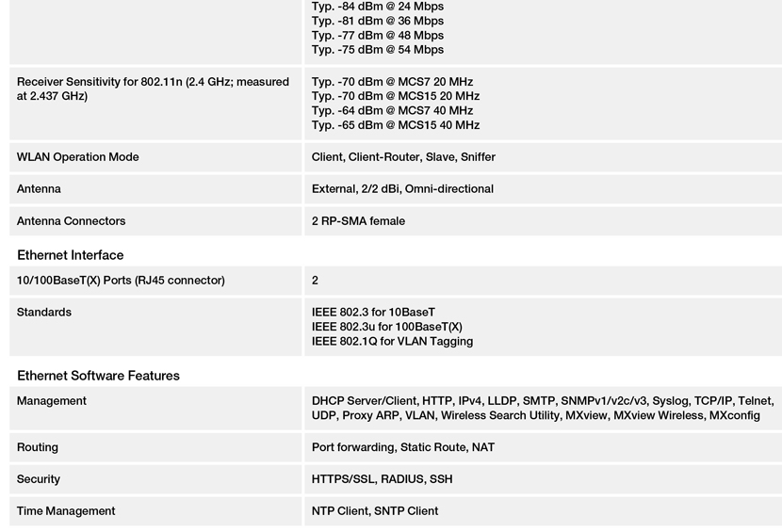The height and width of the screenshot is (532, 782).
Task: Click 'Typ. -70 dBm @ MCS15 20 MHz' line
Action: [x=396, y=96]
